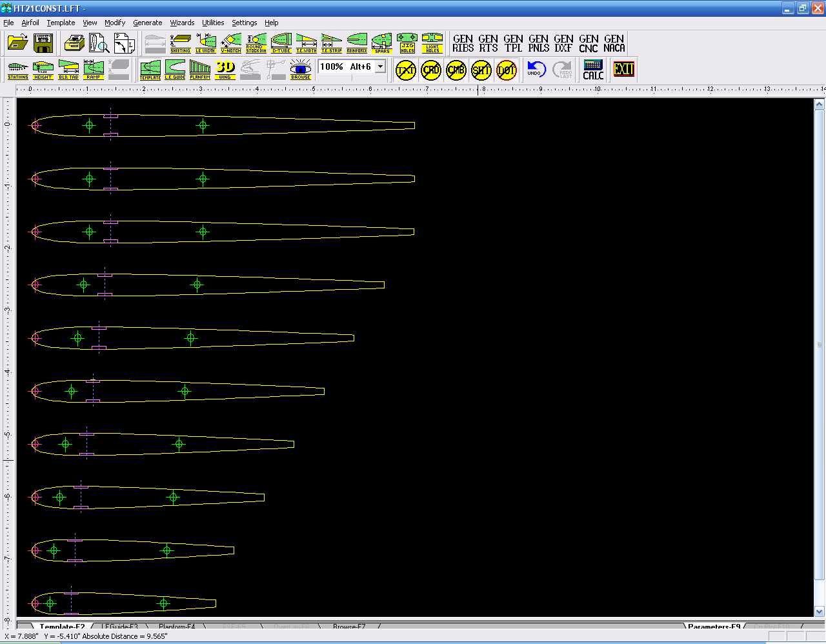Open the Template view icon
826x644 pixels.
tap(150, 70)
